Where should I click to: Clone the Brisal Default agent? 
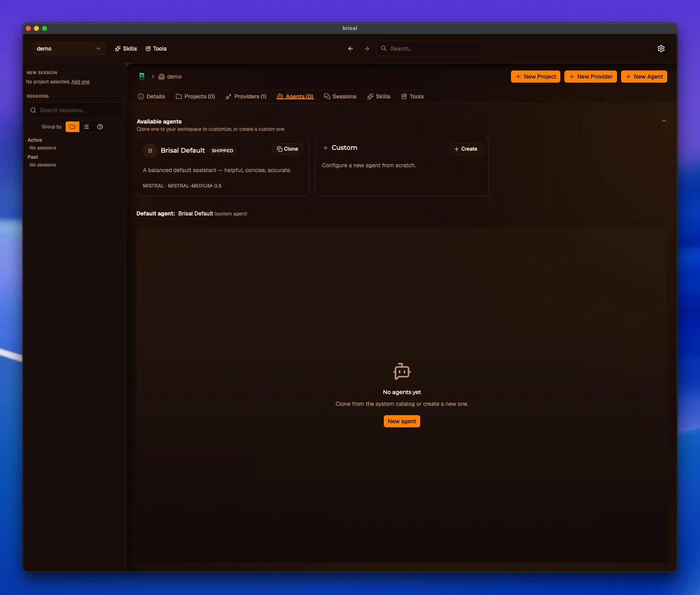(287, 149)
